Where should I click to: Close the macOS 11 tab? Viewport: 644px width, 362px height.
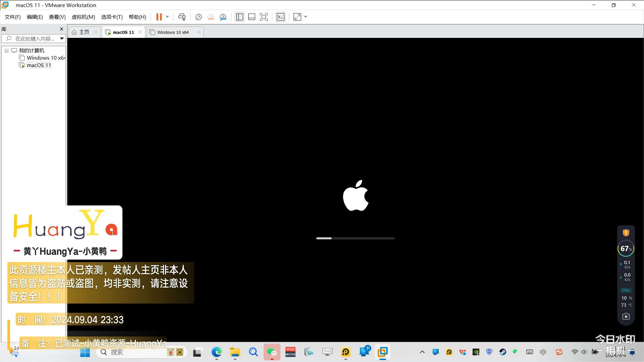click(140, 32)
